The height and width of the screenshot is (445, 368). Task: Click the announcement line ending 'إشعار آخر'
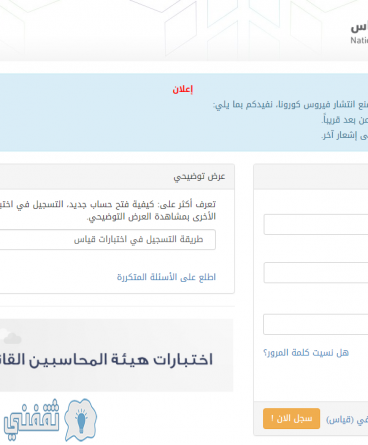[x=345, y=135]
